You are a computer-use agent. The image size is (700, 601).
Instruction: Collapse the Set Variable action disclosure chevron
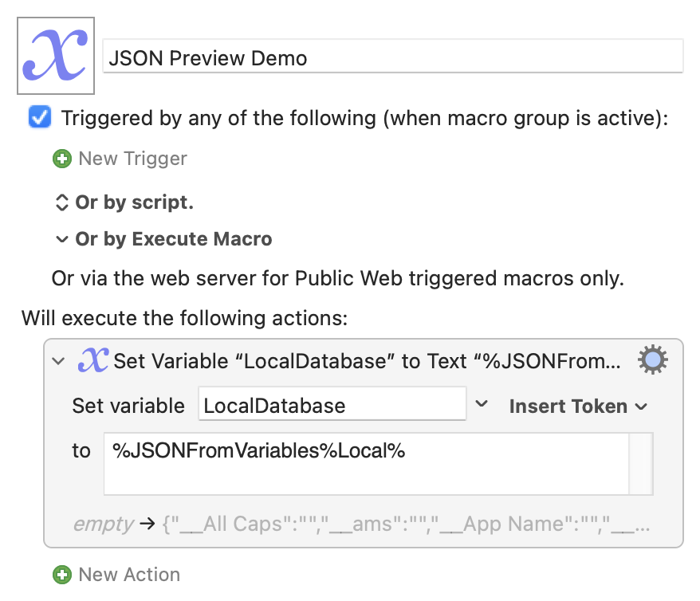point(58,360)
